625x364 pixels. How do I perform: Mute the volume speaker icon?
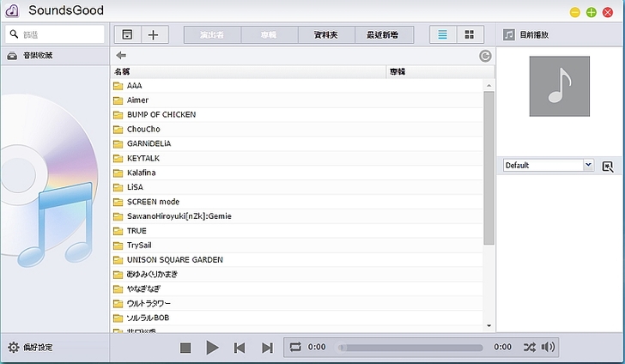(549, 347)
